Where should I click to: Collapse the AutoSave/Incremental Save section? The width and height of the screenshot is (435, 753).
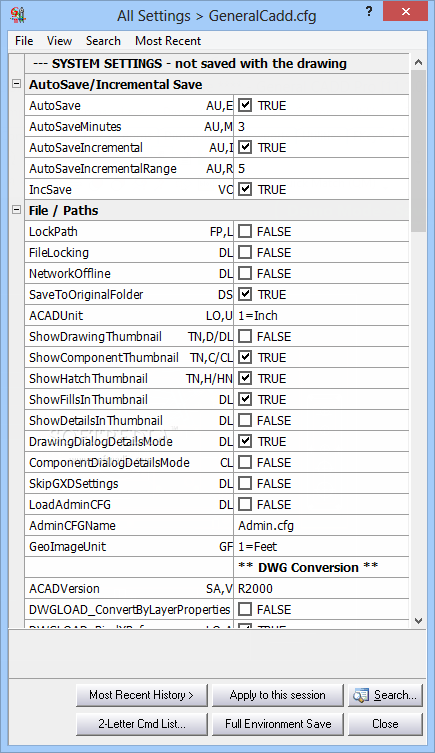click(16, 84)
